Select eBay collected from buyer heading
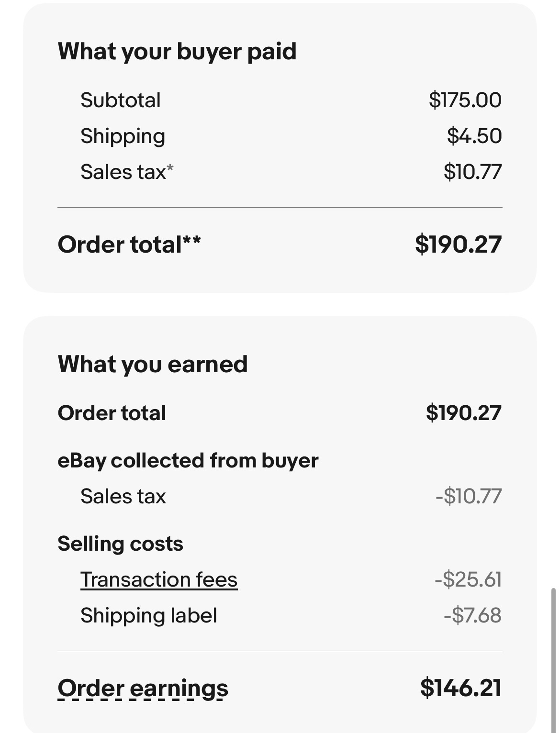 pos(188,461)
